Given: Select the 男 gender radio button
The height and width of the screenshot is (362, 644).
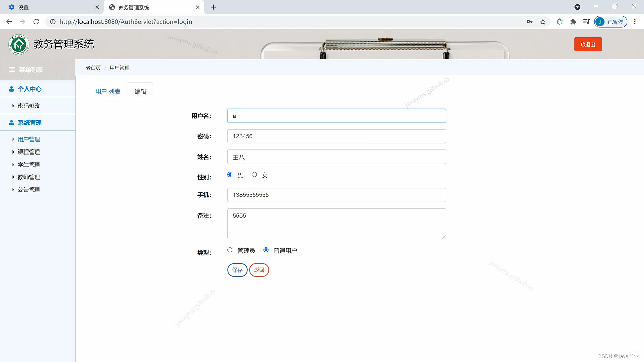Looking at the screenshot, I should [x=230, y=175].
